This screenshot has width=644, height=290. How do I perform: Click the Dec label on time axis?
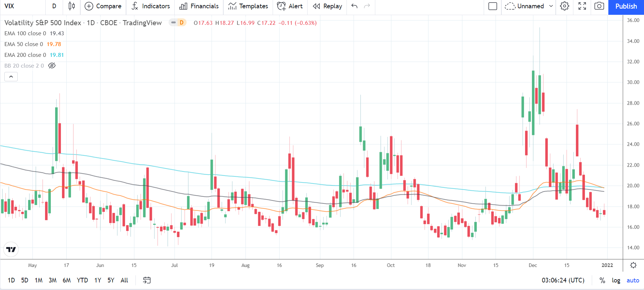click(533, 265)
